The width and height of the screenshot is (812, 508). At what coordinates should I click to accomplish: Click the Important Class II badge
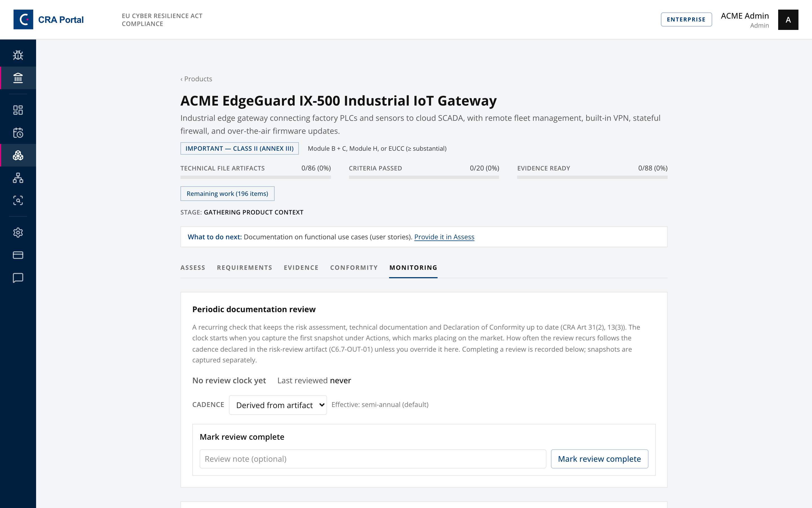(240, 148)
